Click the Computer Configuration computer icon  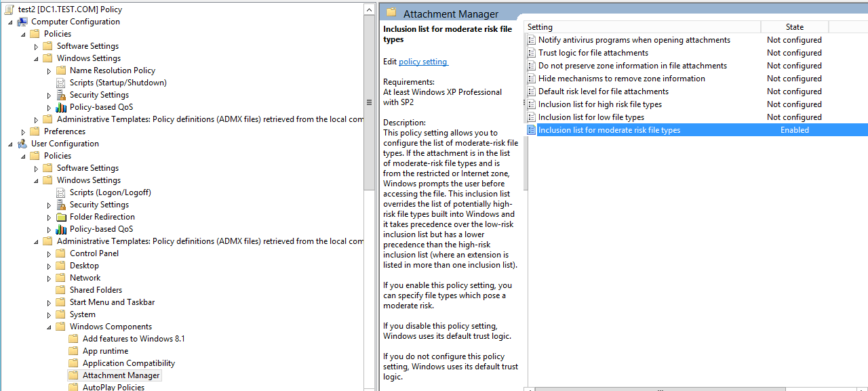pos(22,22)
